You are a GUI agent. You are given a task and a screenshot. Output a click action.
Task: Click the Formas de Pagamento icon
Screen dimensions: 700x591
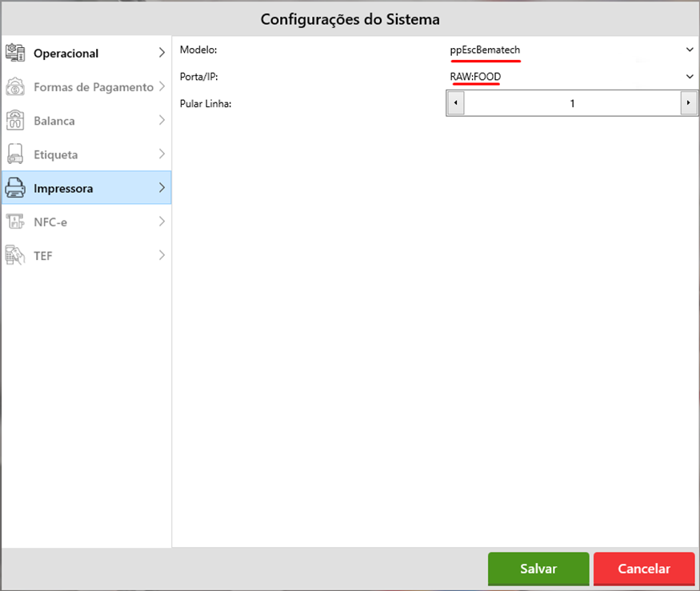pos(15,87)
